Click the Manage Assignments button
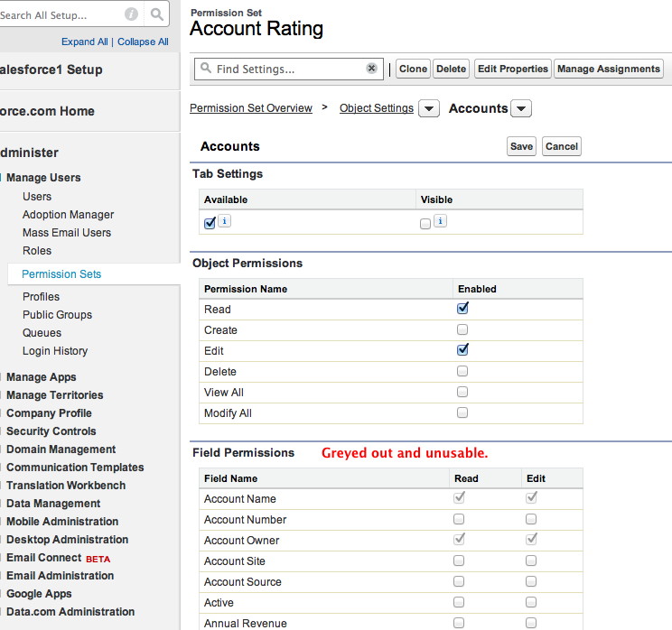This screenshot has height=630, width=672. coord(609,69)
